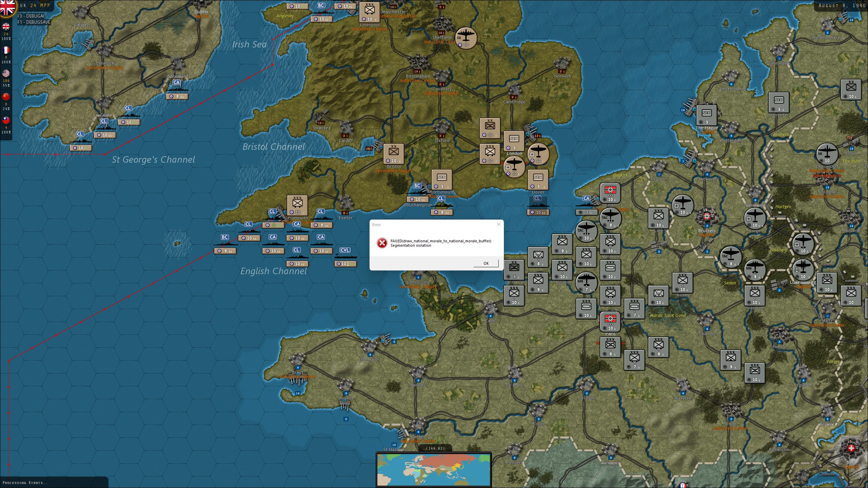Viewport: 868px width, 488px height.
Task: Select the SEC garrison unit at Portsmouth
Action: 442,180
